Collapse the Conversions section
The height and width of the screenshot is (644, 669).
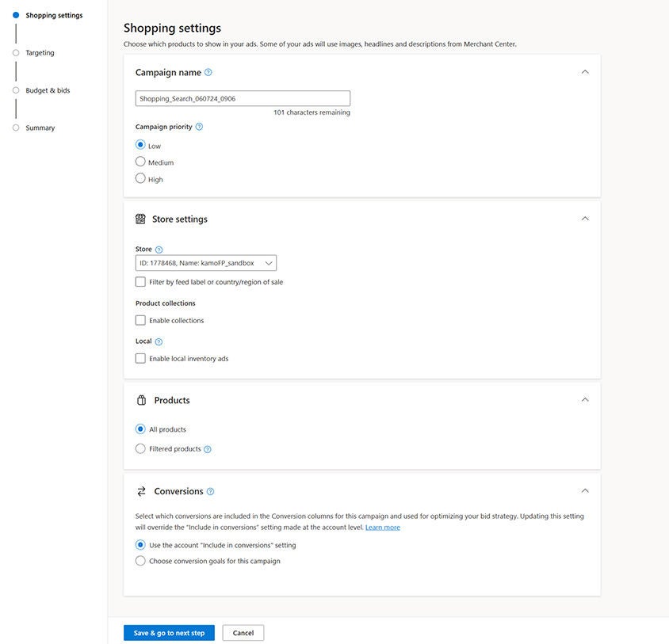[x=585, y=491]
